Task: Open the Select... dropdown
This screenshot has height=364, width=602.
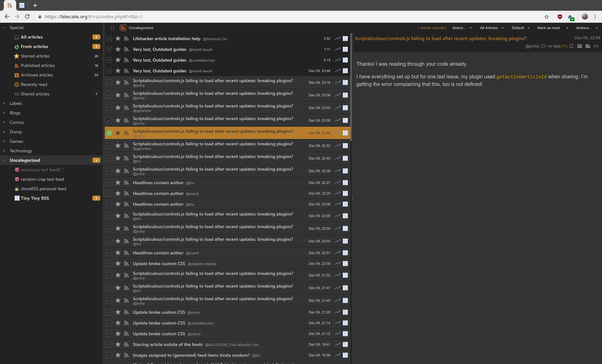Action: (461, 28)
